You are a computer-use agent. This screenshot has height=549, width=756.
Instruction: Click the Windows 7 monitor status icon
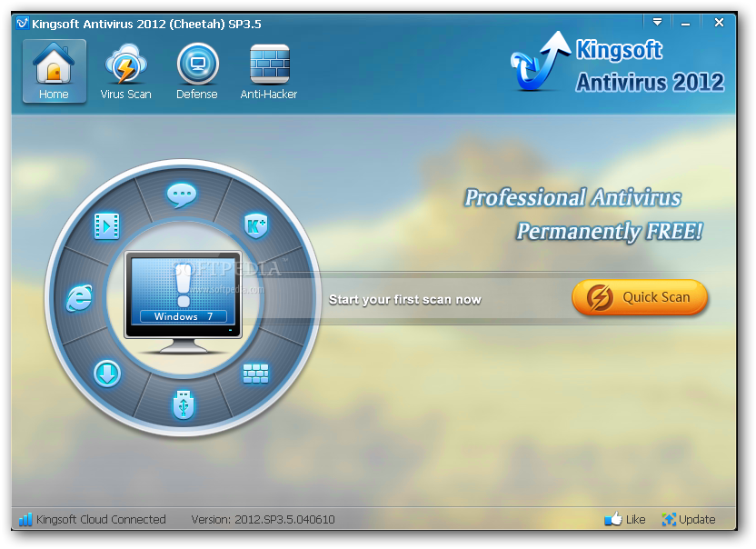click(x=184, y=302)
